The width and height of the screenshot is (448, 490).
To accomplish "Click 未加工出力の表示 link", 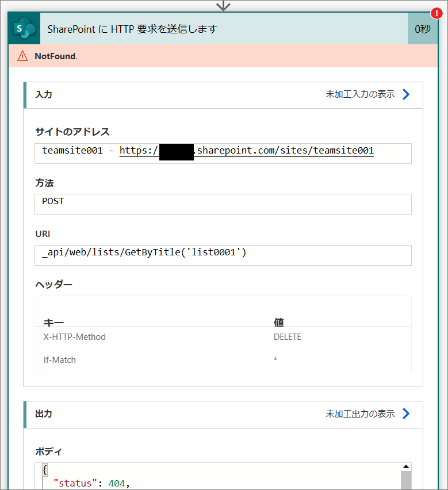I will point(360,414).
